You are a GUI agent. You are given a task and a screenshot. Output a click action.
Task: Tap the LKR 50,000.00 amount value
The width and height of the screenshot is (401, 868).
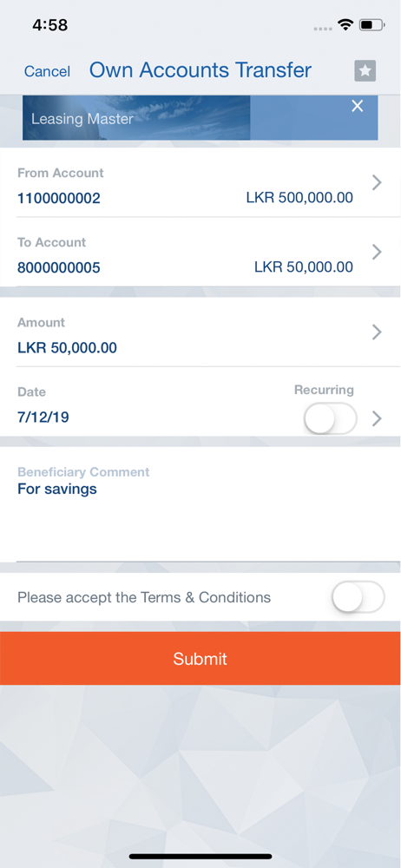coord(67,348)
